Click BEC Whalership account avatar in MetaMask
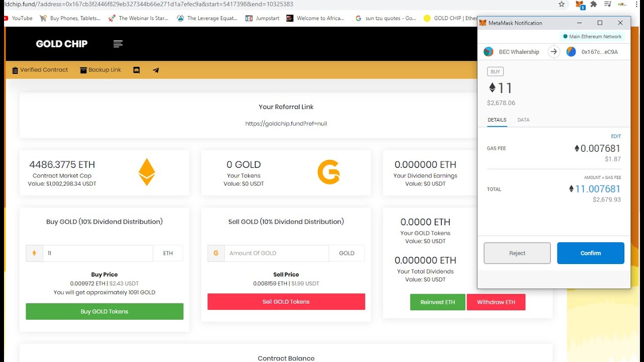 pyautogui.click(x=488, y=52)
